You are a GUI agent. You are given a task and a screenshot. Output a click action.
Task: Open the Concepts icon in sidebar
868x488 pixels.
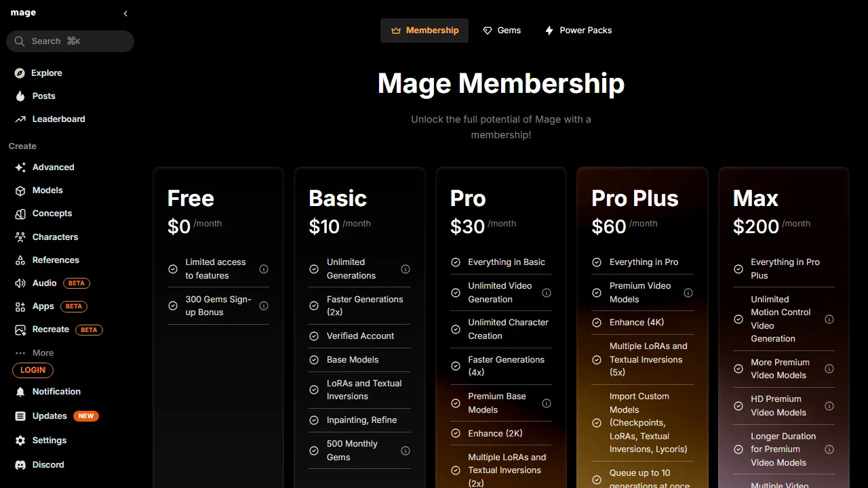point(20,213)
